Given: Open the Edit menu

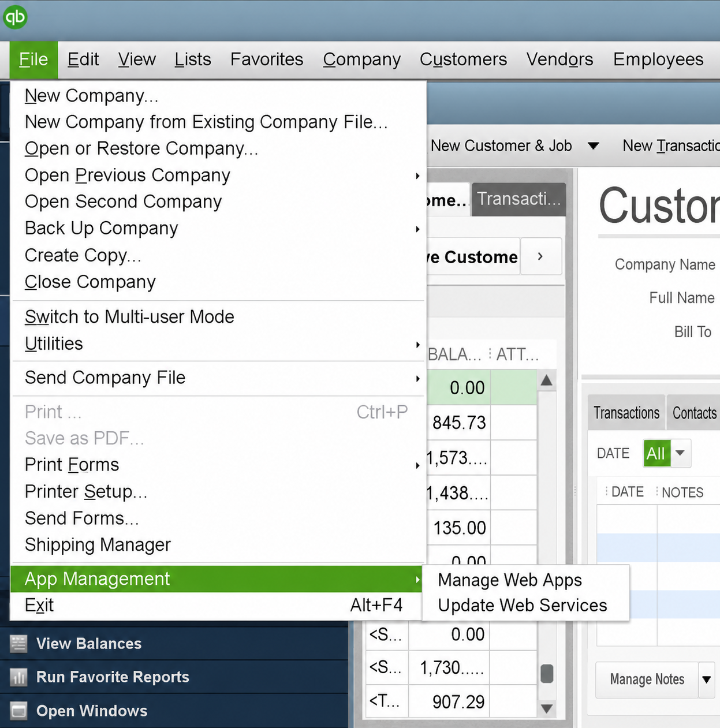Looking at the screenshot, I should (83, 59).
